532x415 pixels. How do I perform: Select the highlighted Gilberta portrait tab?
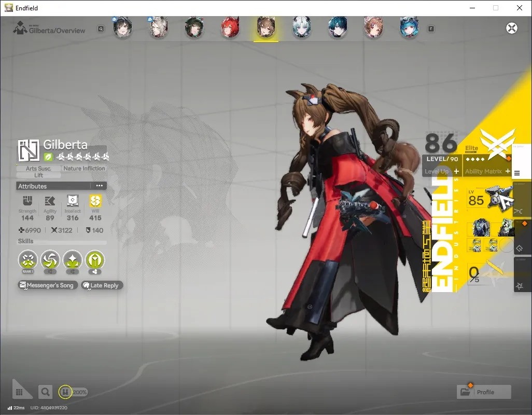(x=266, y=28)
